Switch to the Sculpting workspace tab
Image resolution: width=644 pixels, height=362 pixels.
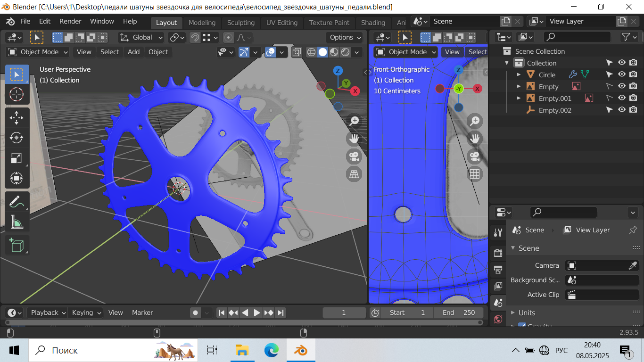click(240, 23)
